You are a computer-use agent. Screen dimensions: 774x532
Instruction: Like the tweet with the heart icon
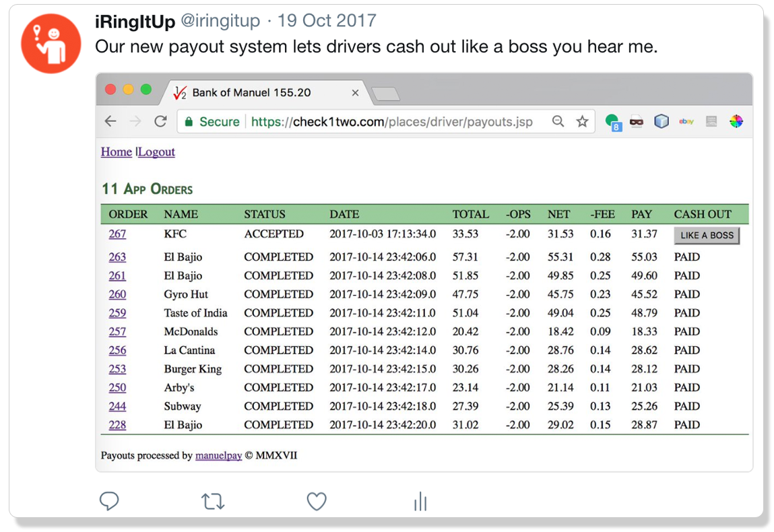click(x=317, y=501)
